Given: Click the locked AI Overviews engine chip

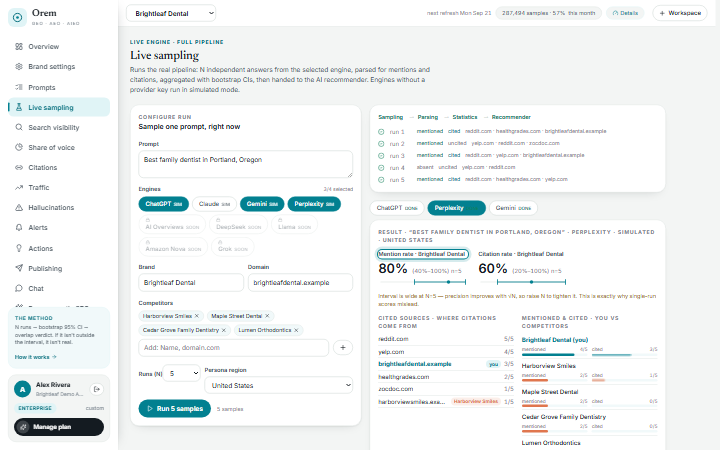Looking at the screenshot, I should [172, 225].
